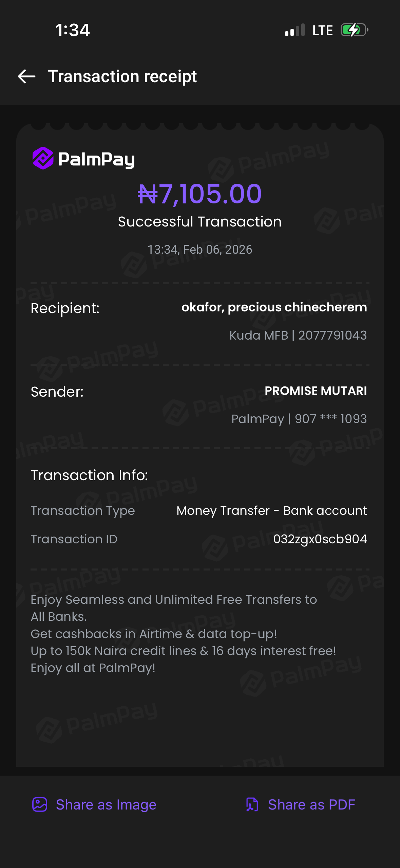Tap the Share as PDF icon
The image size is (400, 868).
pos(252,804)
